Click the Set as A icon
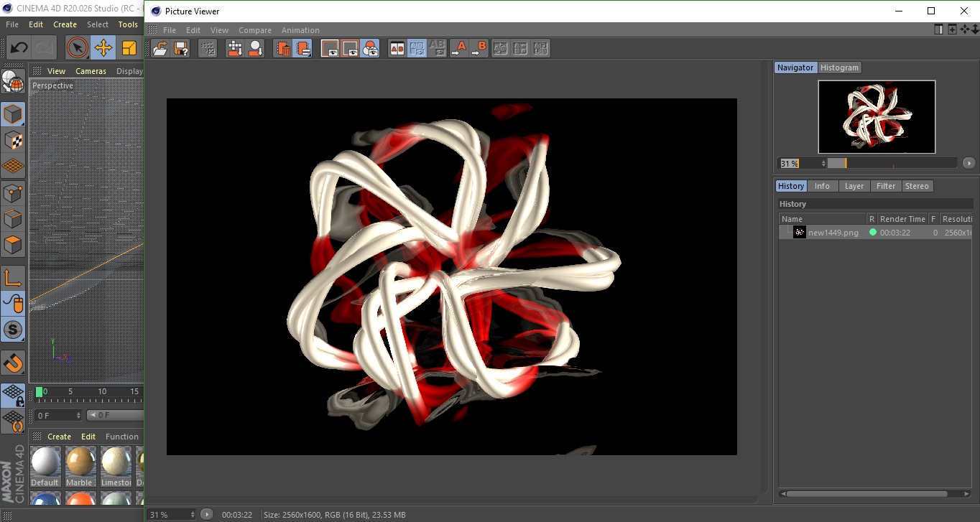 coord(458,49)
